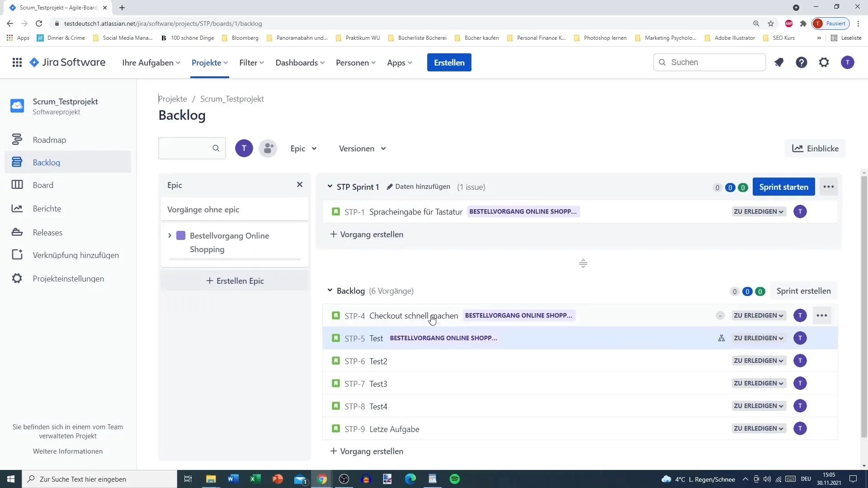Screen dimensions: 868x488
Task: Click the Scrum_Testprojekt project avatar icon
Action: pos(17,106)
